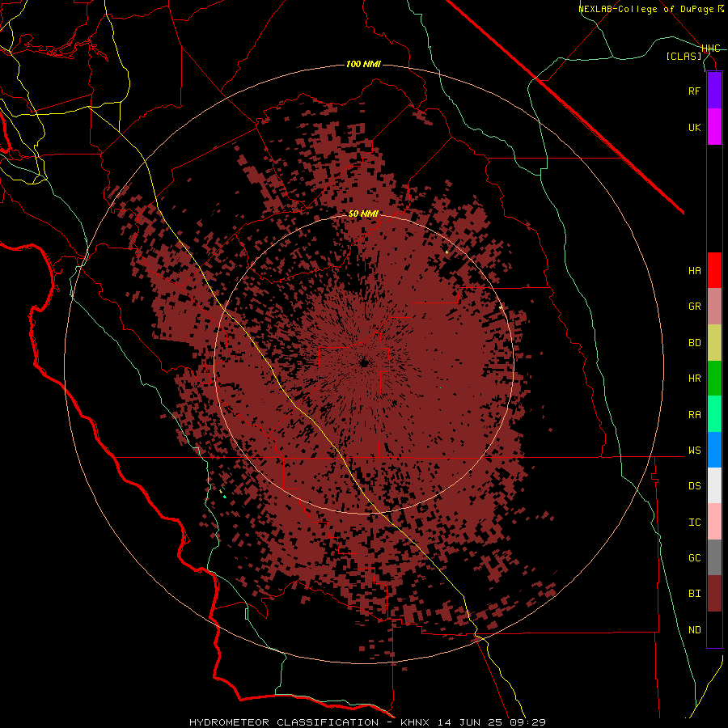Click the HA legend label
The height and width of the screenshot is (728, 728).
[x=694, y=271]
